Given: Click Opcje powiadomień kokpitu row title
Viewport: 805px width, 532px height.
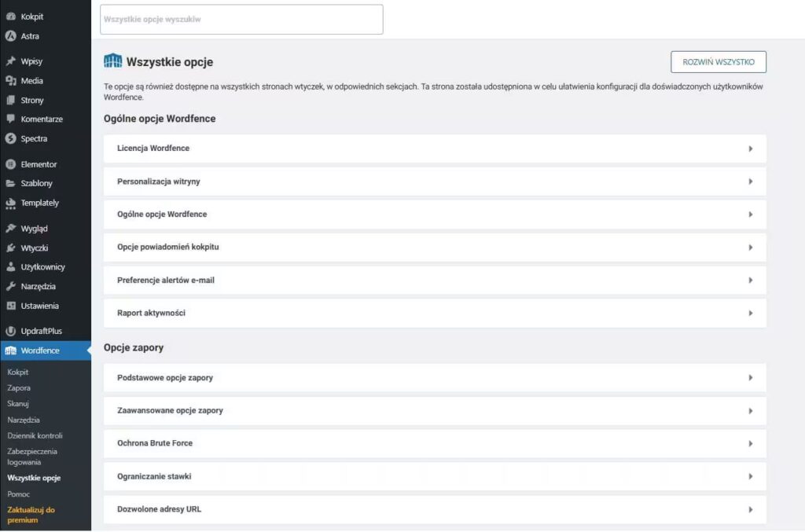Looking at the screenshot, I should tap(168, 247).
